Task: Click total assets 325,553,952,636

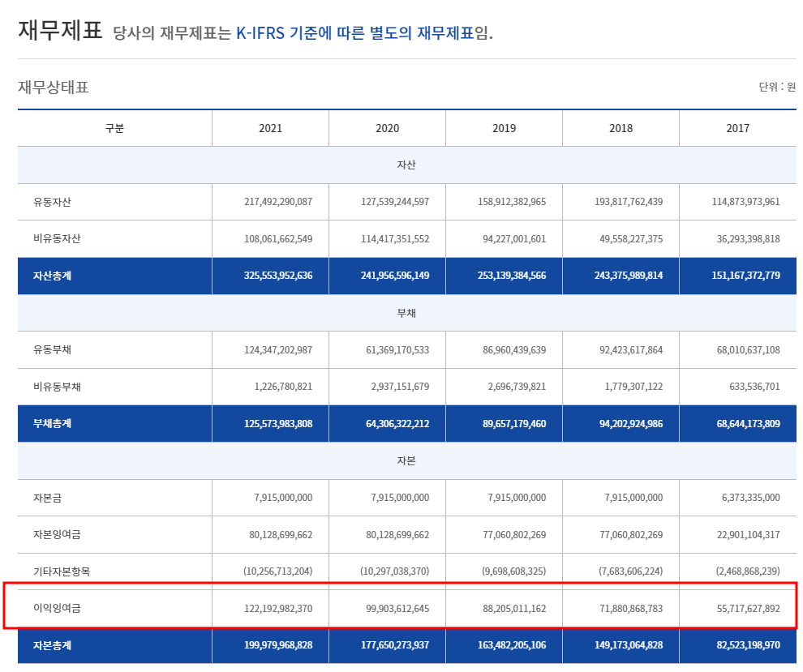Action: 278,276
